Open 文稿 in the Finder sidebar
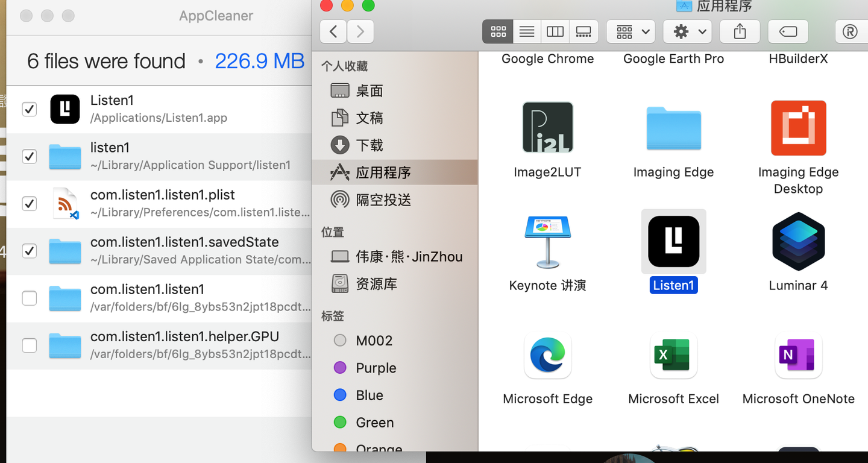 coord(395,118)
